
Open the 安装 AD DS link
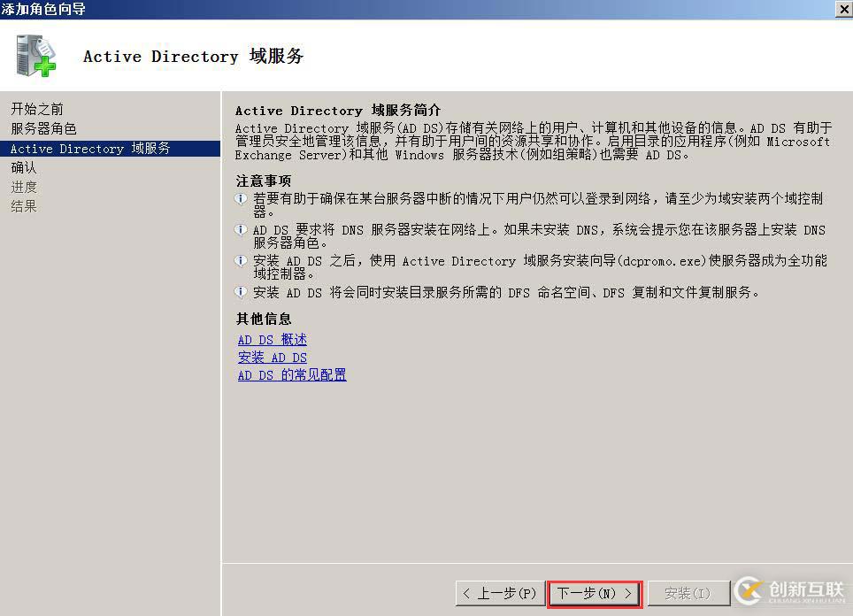(x=272, y=358)
